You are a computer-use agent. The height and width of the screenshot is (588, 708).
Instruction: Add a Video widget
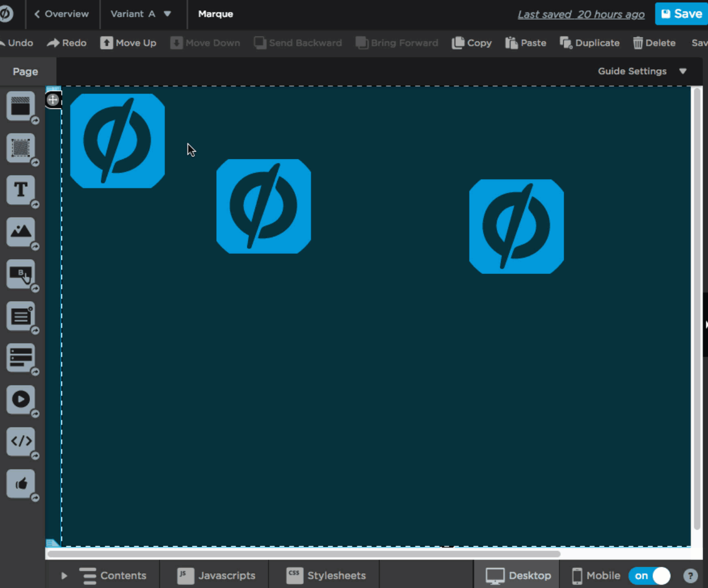(x=21, y=400)
